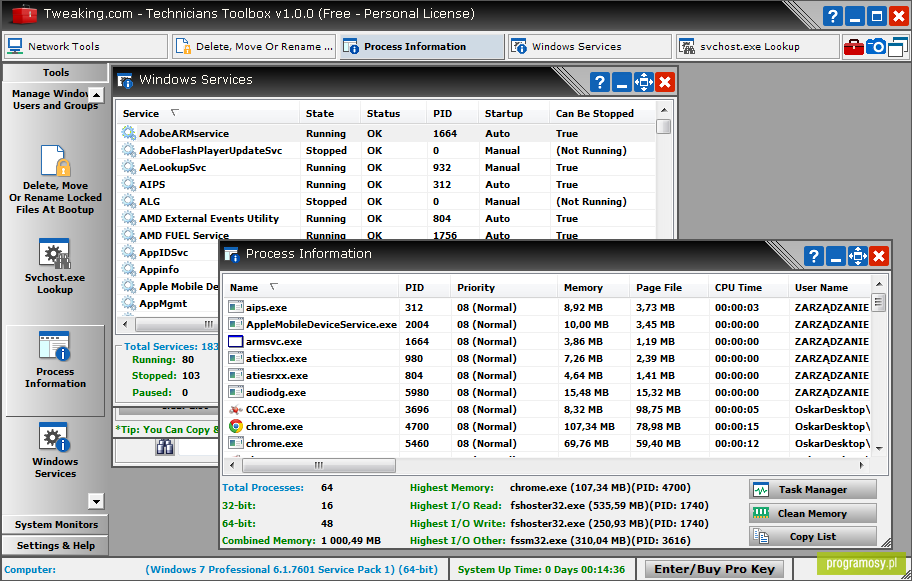Sort services by Startup column header
912x581 pixels.
click(x=514, y=113)
